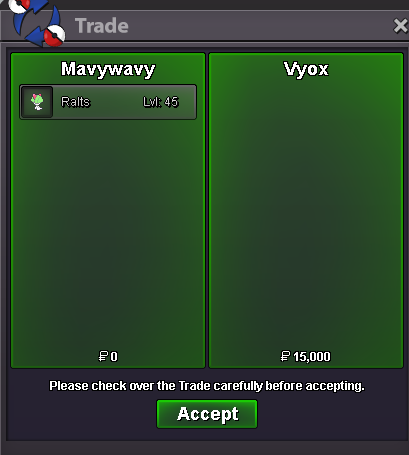
Task: Click the trade warning message text
Action: (x=207, y=386)
